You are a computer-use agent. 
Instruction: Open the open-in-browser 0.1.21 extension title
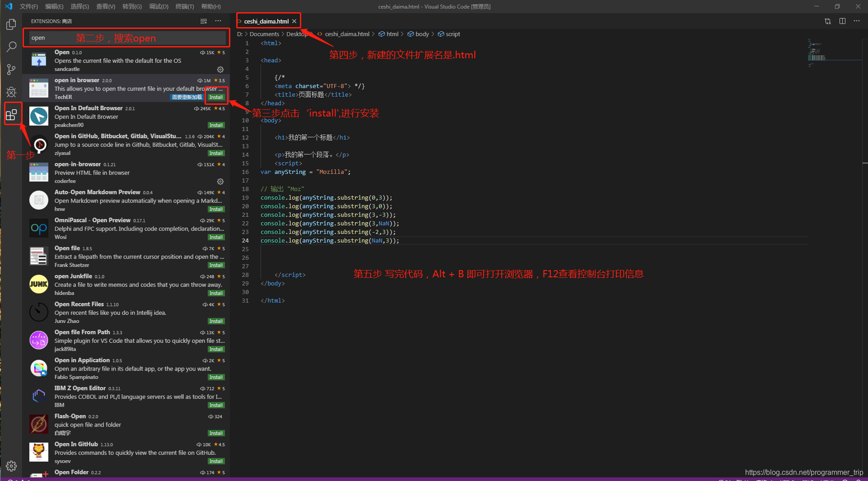(78, 164)
